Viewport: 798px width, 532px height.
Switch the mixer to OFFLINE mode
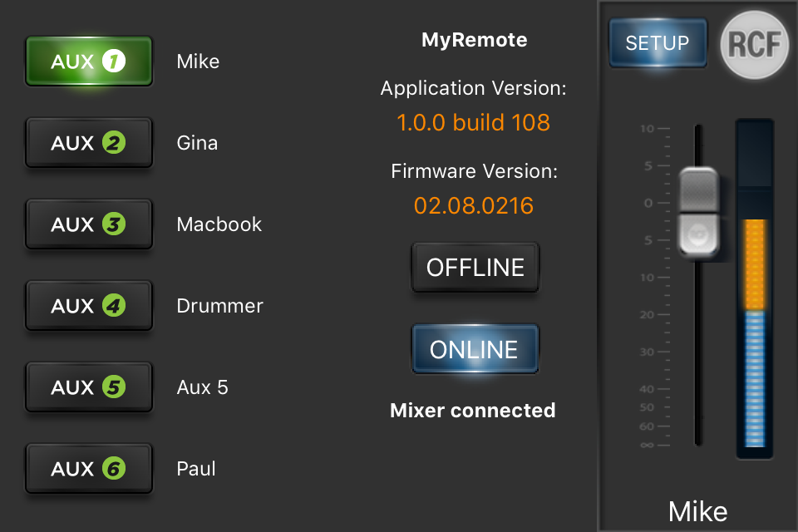[475, 267]
